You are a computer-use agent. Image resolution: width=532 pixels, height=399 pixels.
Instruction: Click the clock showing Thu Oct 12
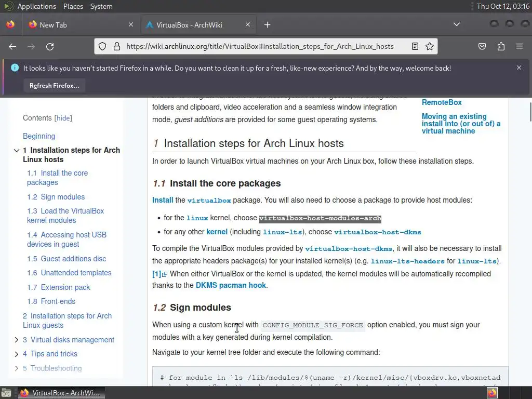[503, 6]
